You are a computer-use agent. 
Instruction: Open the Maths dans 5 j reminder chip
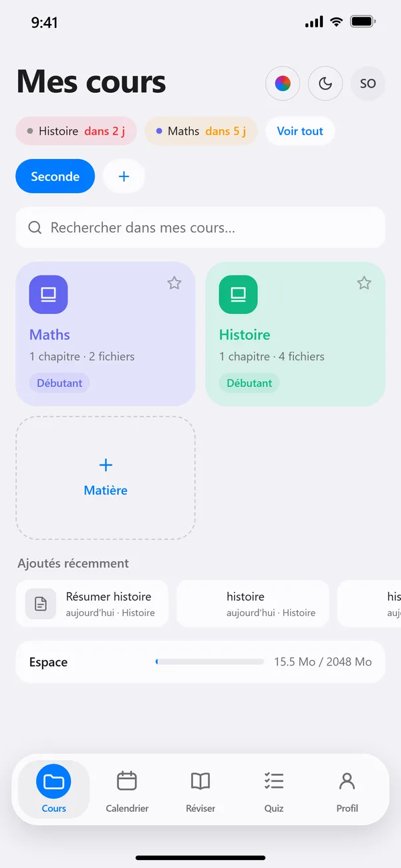tap(201, 131)
